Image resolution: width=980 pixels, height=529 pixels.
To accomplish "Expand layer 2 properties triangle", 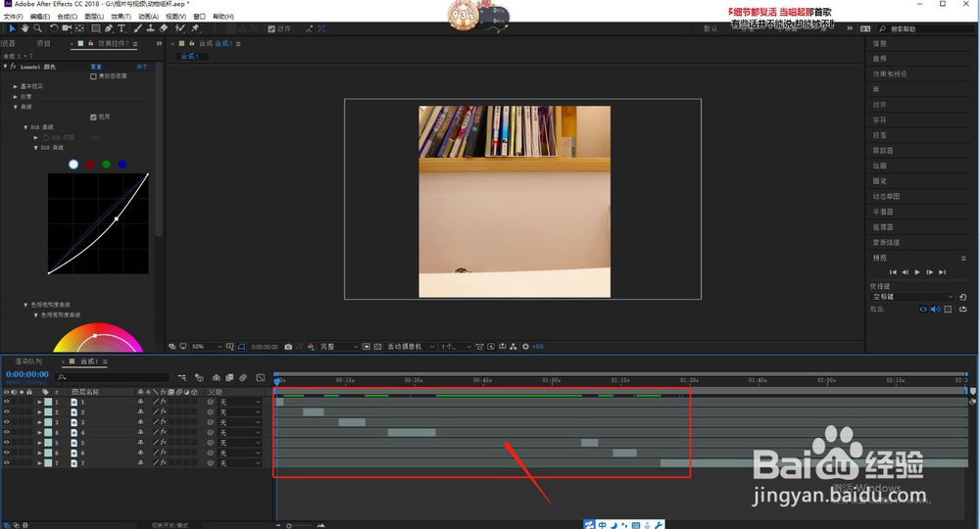I will pyautogui.click(x=39, y=412).
